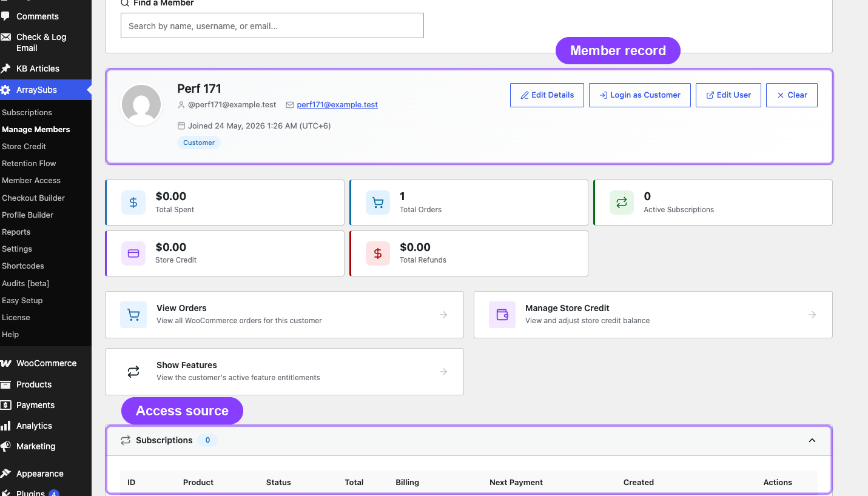Click the WooCommerce logo icon

click(x=5, y=363)
